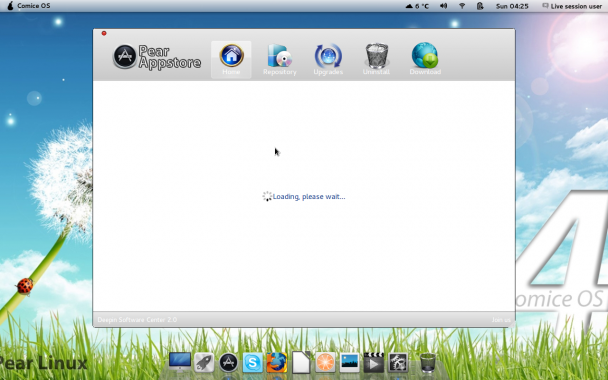Open the clock showing Sun 04:25
Image resolution: width=608 pixels, height=380 pixels.
[512, 6]
